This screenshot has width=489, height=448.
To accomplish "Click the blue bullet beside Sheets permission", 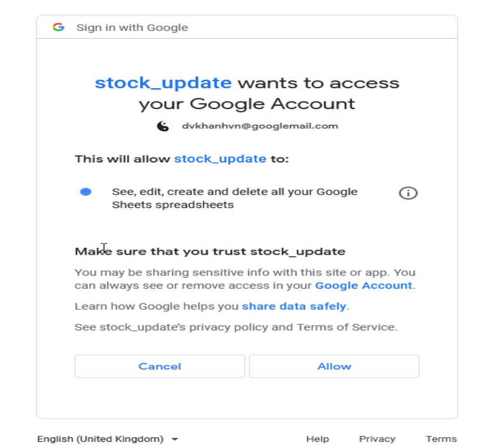I will click(86, 192).
